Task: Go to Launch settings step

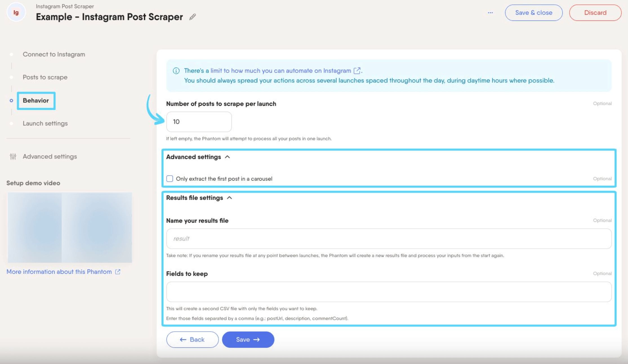Action: pyautogui.click(x=45, y=123)
